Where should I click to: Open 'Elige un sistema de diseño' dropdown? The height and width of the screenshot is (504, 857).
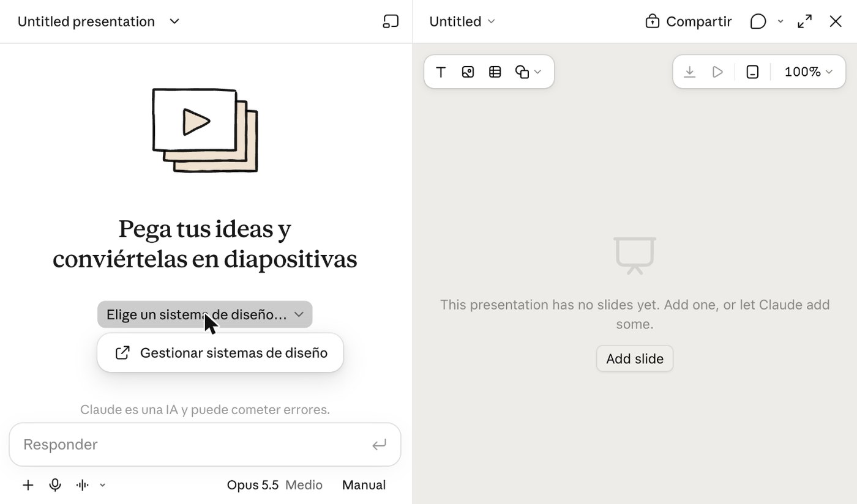[204, 314]
